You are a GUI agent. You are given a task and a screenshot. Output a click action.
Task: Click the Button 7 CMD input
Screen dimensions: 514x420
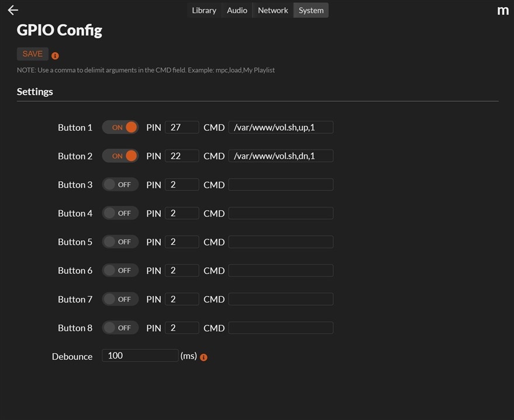point(281,299)
